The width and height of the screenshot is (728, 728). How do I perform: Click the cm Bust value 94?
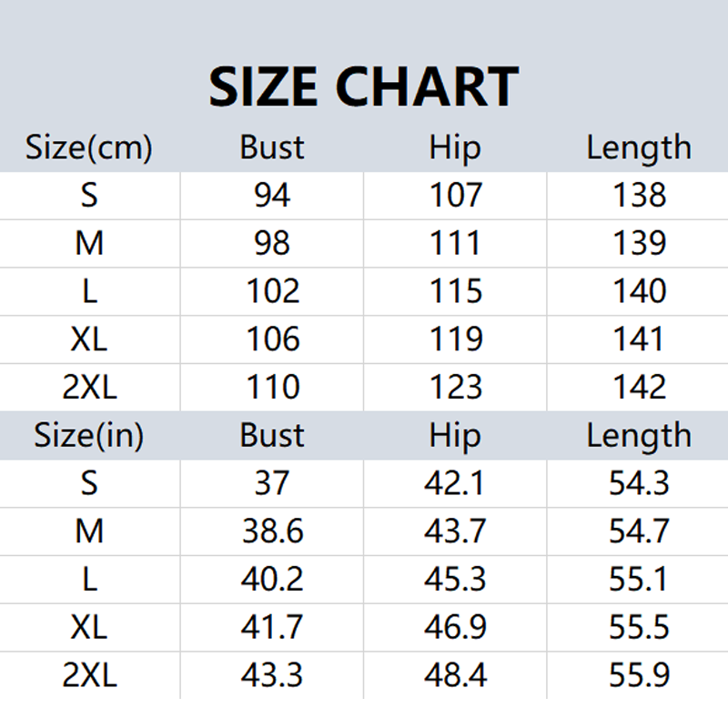(272, 196)
